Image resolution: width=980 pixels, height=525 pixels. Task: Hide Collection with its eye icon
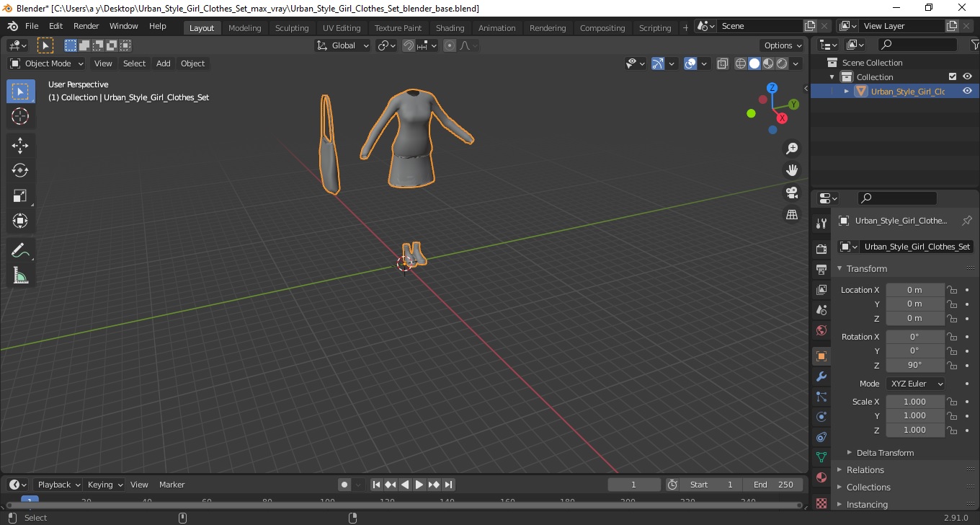click(967, 76)
